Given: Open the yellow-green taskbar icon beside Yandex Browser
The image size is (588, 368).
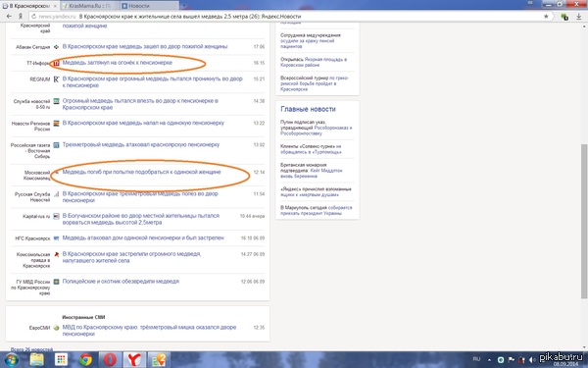Looking at the screenshot, I should pos(159,360).
